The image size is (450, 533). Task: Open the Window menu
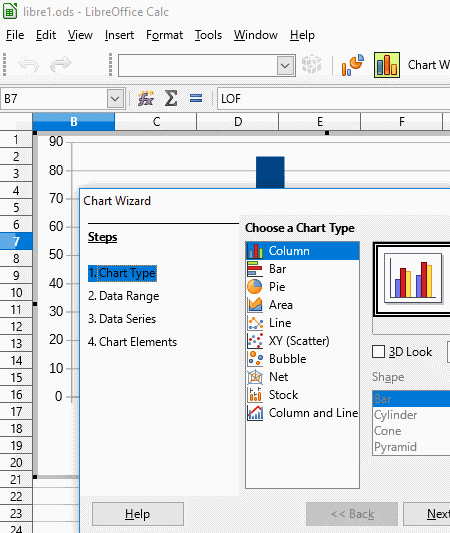click(x=256, y=35)
